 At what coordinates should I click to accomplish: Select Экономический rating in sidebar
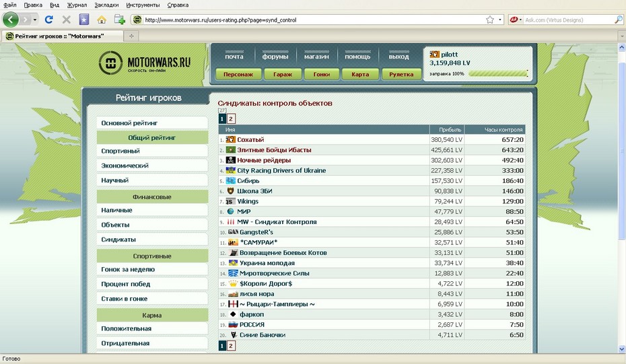point(152,166)
